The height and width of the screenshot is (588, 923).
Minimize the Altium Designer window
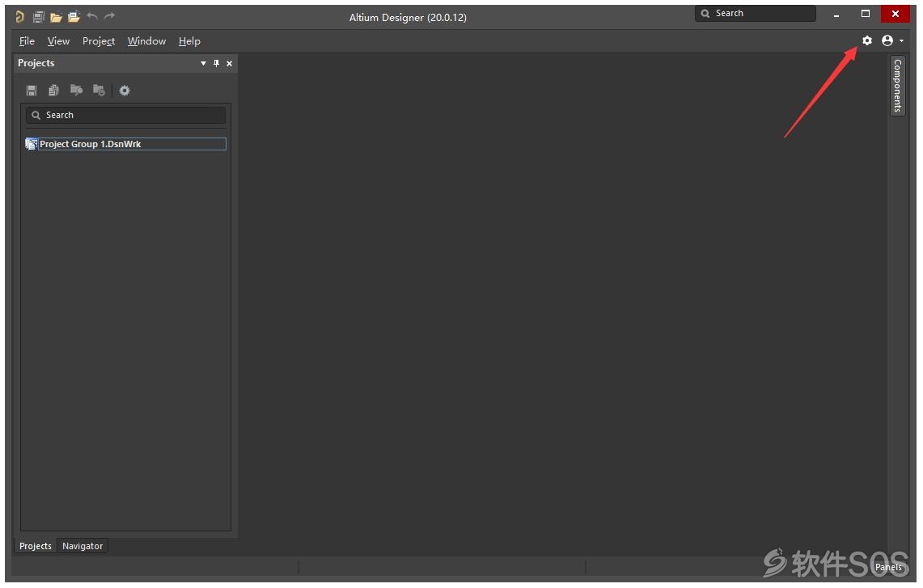836,14
